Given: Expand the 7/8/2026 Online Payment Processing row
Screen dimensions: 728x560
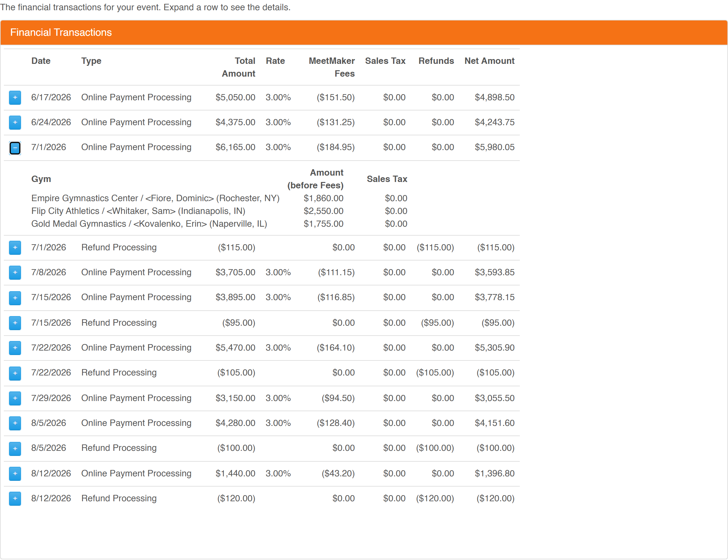Looking at the screenshot, I should click(x=15, y=273).
